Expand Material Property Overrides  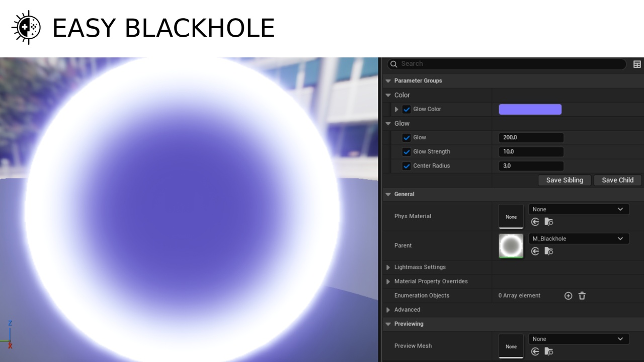388,281
